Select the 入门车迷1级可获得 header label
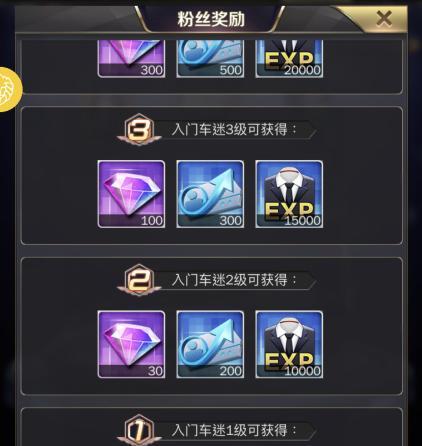The height and width of the screenshot is (446, 422). point(234,430)
